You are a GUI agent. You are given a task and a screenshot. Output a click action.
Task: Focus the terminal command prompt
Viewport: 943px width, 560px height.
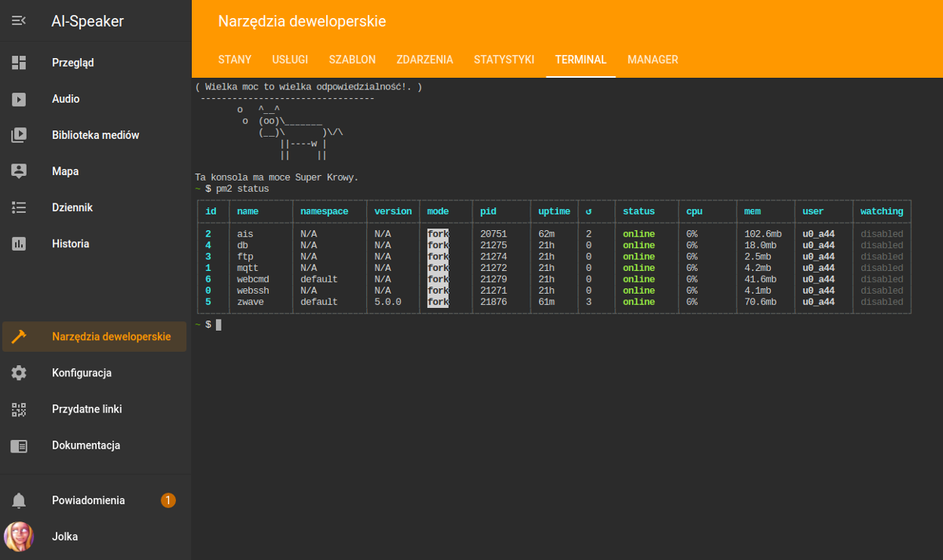pyautogui.click(x=218, y=324)
